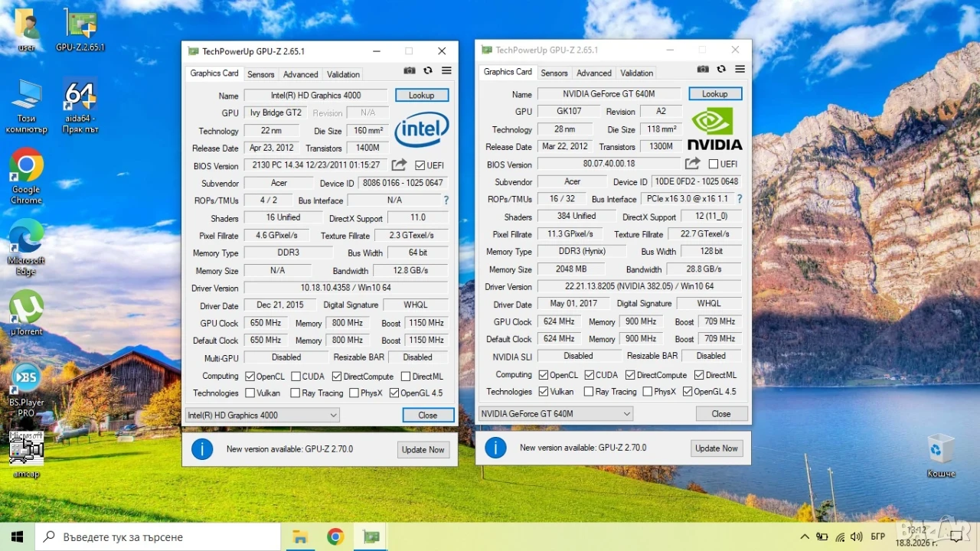Select the Google Chrome desktop shortcut
Screen dimensions: 980x551
(x=26, y=176)
